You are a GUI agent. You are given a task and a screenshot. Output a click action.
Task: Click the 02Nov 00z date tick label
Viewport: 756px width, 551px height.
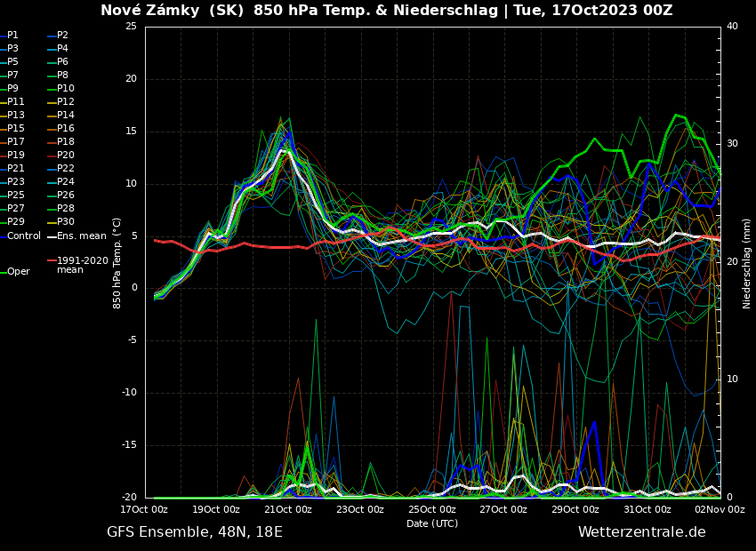point(720,510)
